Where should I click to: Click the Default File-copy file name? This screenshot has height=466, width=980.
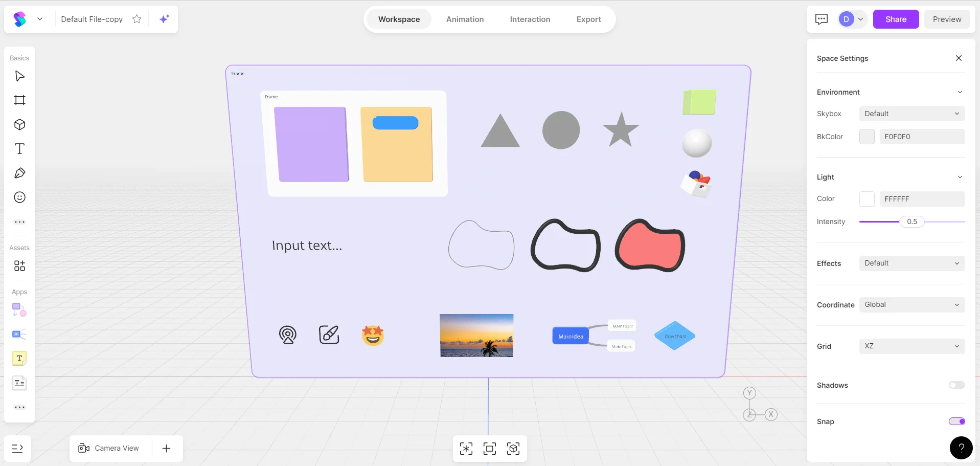tap(92, 19)
